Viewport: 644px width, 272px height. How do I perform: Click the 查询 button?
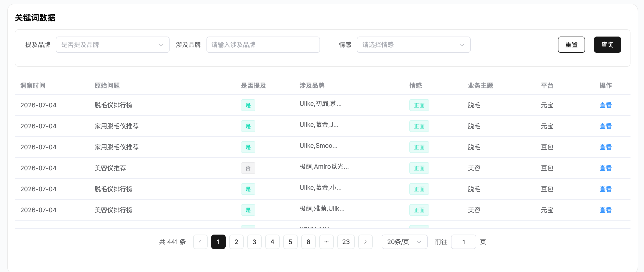tap(607, 45)
